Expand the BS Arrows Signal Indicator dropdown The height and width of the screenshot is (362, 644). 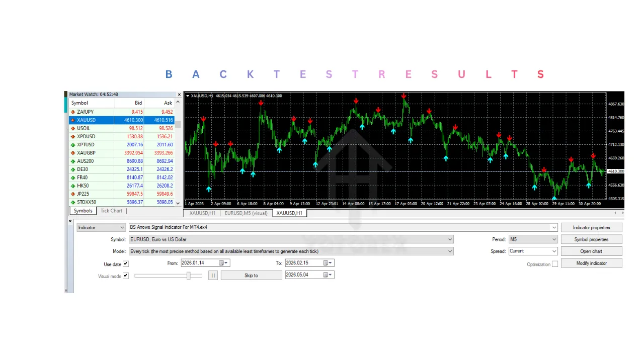point(554,227)
